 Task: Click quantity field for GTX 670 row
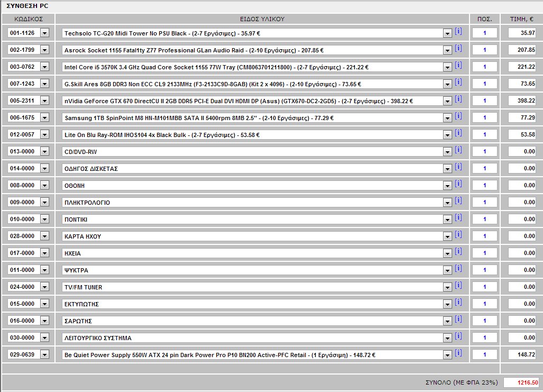485,101
